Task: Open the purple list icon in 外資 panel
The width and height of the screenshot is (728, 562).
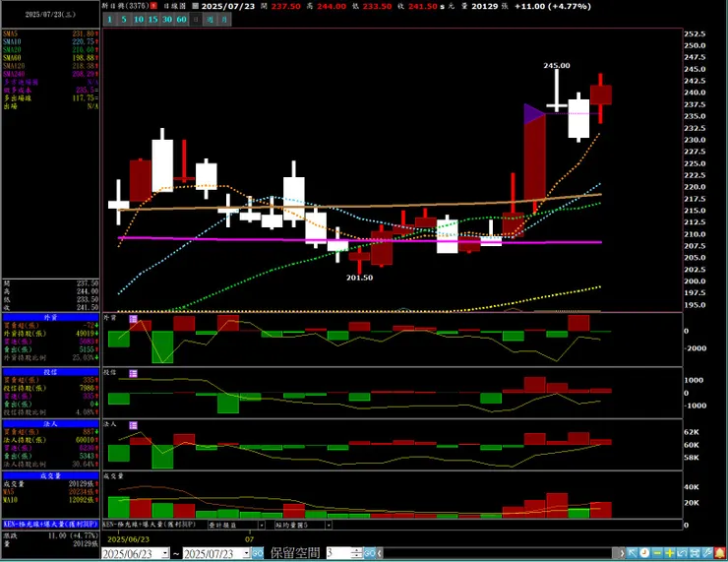Action: pos(133,319)
